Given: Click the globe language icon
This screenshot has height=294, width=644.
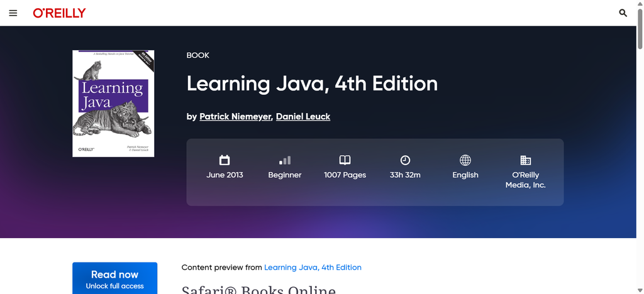Looking at the screenshot, I should click(x=465, y=160).
